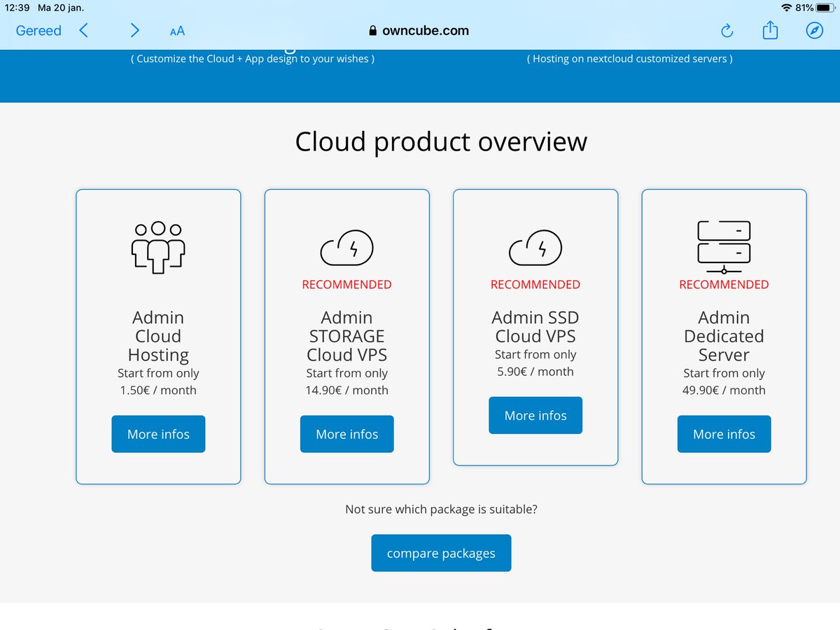840x630 pixels.
Task: Open the Share sheet icon
Action: pyautogui.click(x=770, y=30)
